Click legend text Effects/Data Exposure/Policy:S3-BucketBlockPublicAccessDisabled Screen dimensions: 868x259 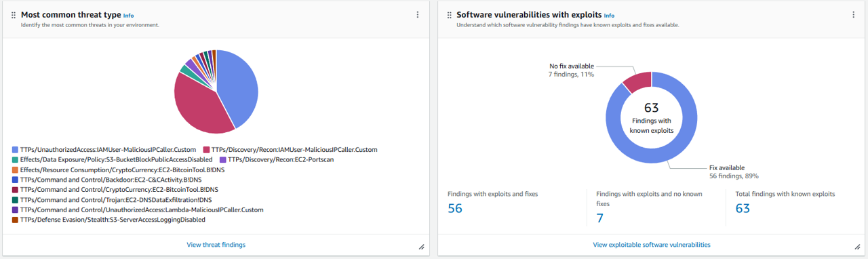click(117, 159)
